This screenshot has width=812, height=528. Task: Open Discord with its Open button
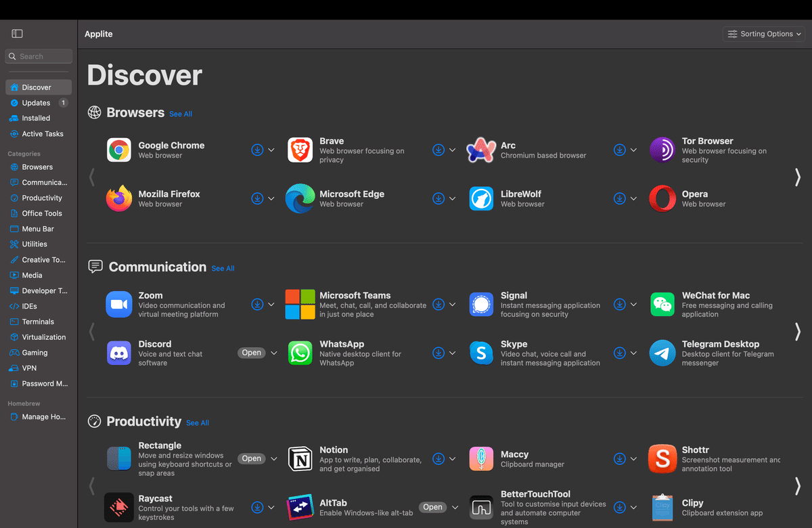pos(252,353)
